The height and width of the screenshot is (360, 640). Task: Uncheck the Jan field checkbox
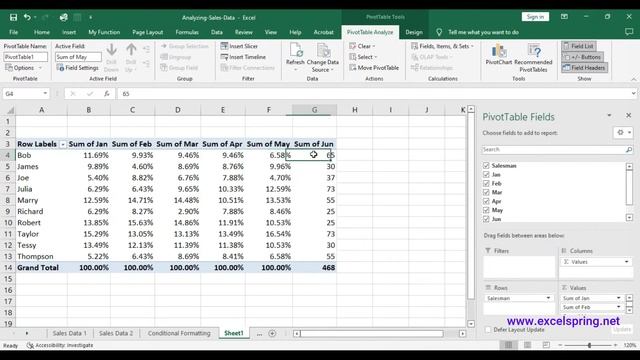tap(486, 174)
